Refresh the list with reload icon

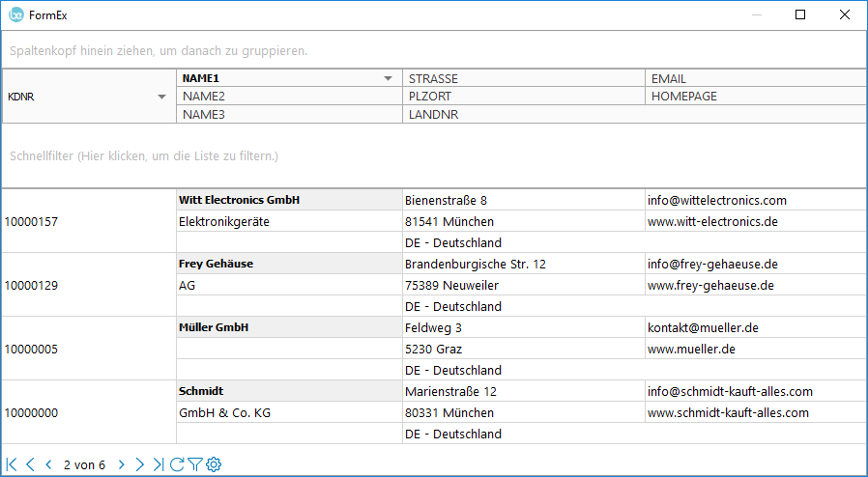point(176,464)
